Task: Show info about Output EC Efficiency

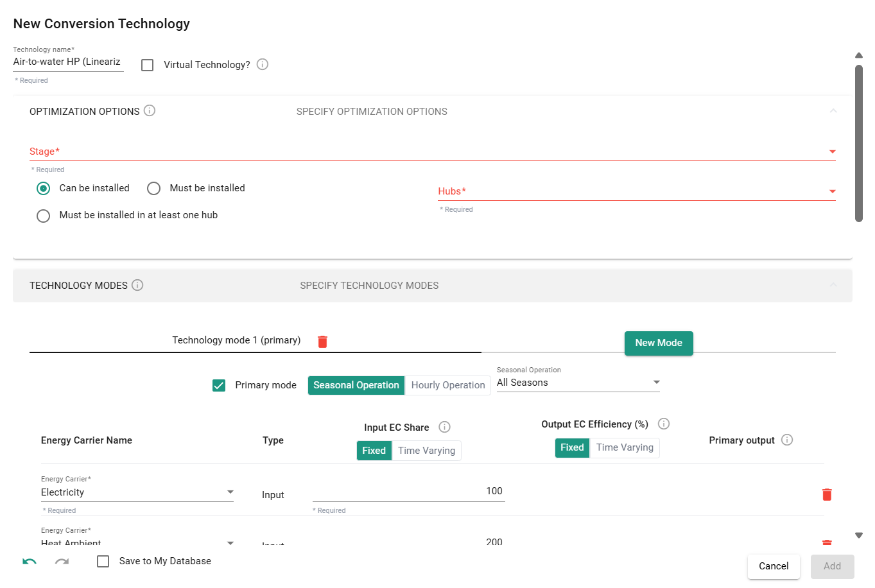Action: pos(664,424)
